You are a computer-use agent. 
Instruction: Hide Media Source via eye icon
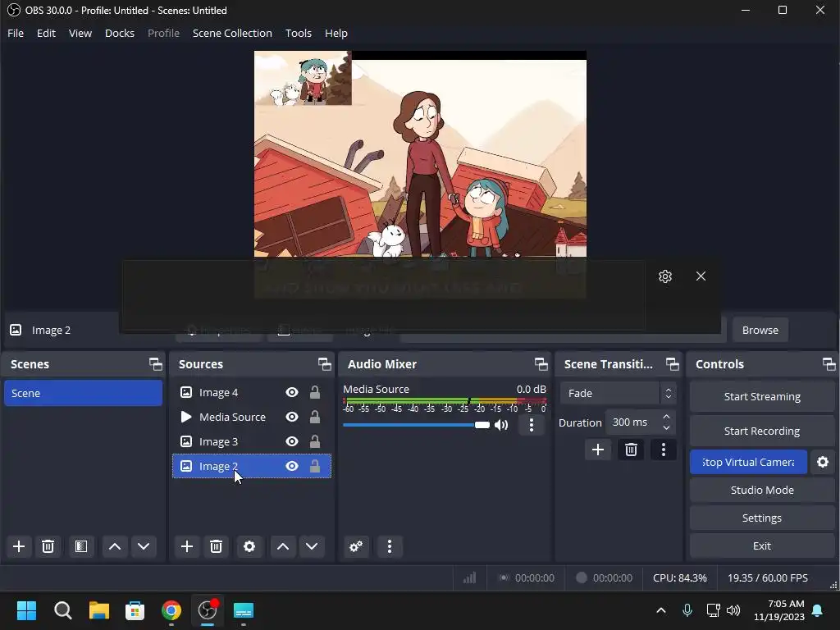click(292, 417)
